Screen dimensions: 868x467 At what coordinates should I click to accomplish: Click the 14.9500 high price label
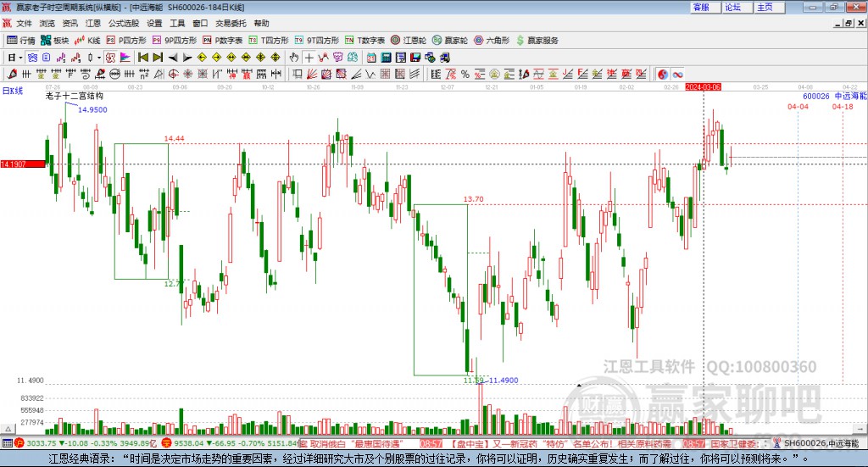(x=92, y=109)
